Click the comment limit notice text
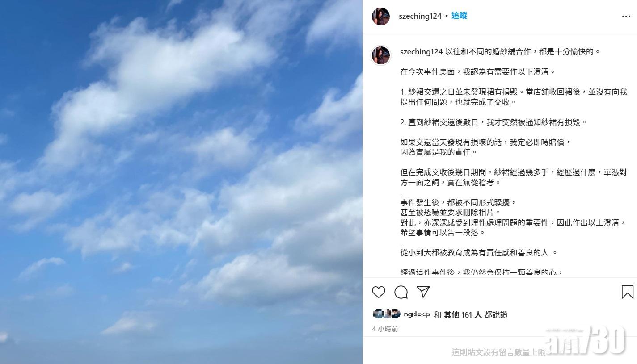The width and height of the screenshot is (637, 364). click(498, 352)
